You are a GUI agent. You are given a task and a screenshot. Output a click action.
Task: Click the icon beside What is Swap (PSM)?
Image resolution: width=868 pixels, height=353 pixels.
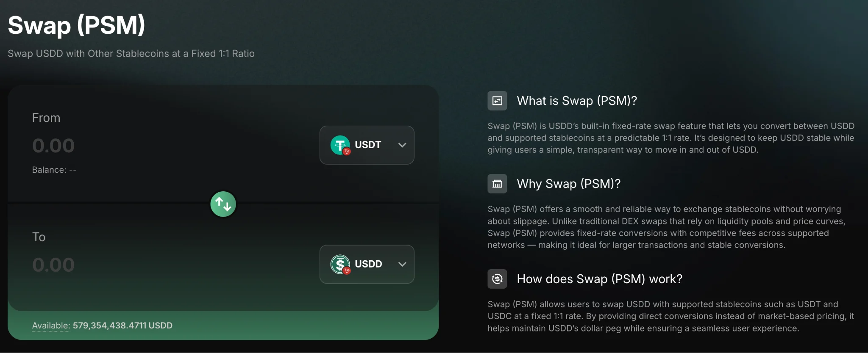(497, 101)
